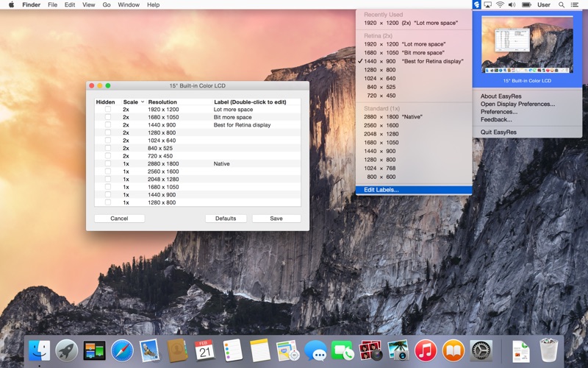Open iTunes music note icon
This screenshot has height=368, width=588.
coord(426,351)
